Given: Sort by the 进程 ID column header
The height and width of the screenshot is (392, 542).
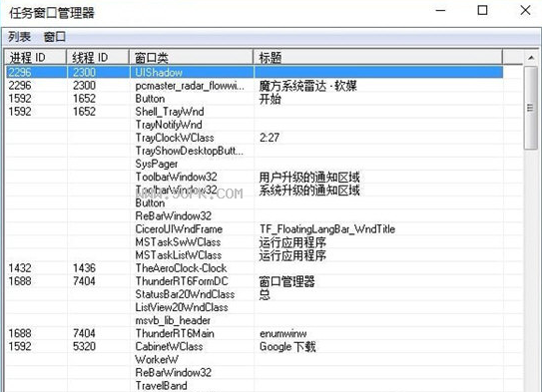Looking at the screenshot, I should [x=36, y=57].
